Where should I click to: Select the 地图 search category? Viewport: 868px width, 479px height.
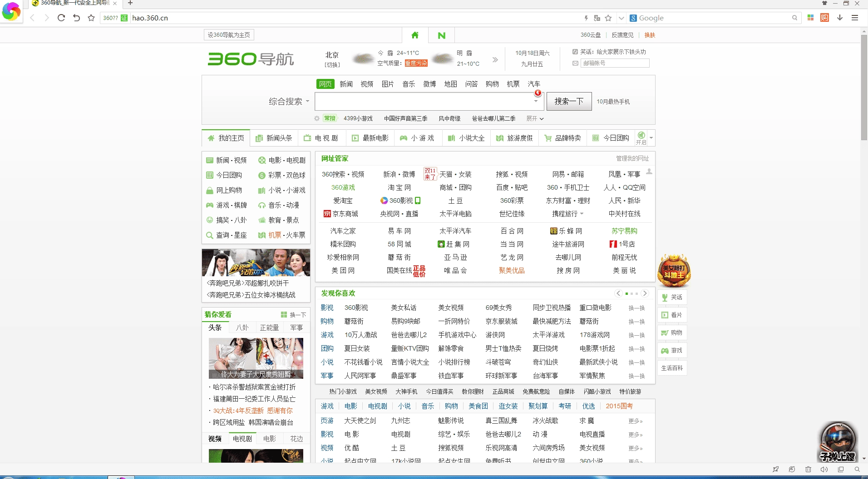click(x=450, y=84)
